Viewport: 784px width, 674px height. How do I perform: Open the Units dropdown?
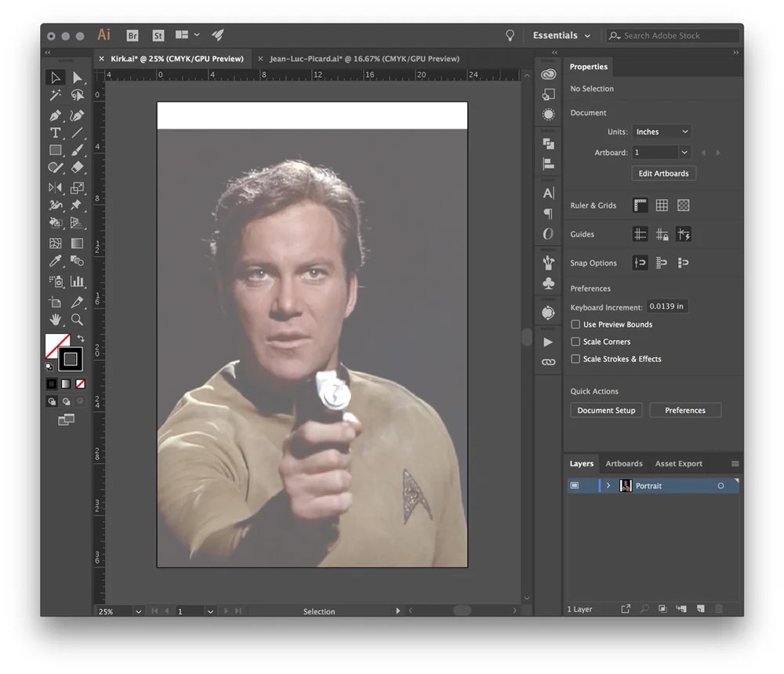point(662,131)
